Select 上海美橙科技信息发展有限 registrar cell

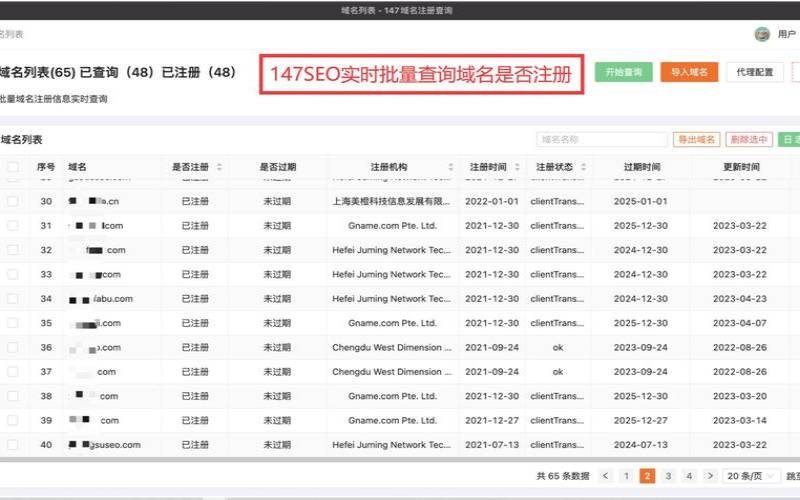pyautogui.click(x=391, y=201)
